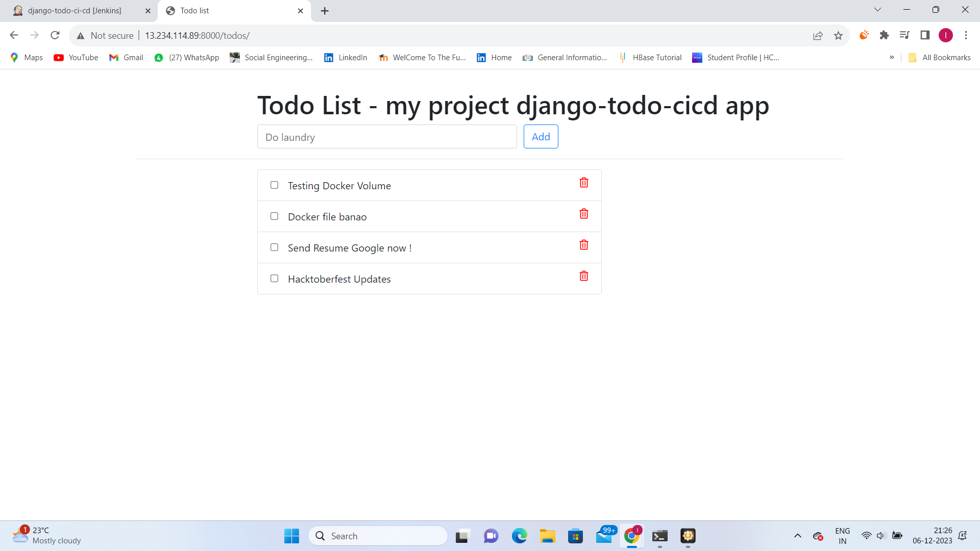
Task: Check the Testing Docker Volume checkbox
Action: [274, 185]
